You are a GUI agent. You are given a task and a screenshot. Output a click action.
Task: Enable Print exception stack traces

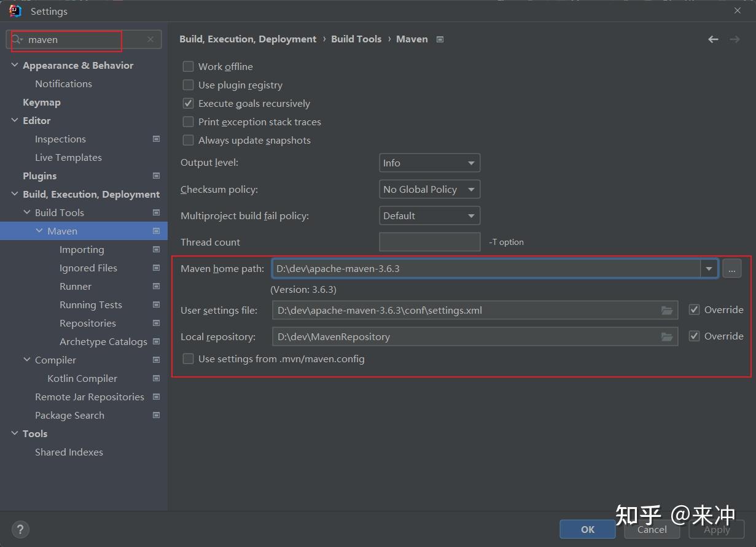click(x=189, y=122)
